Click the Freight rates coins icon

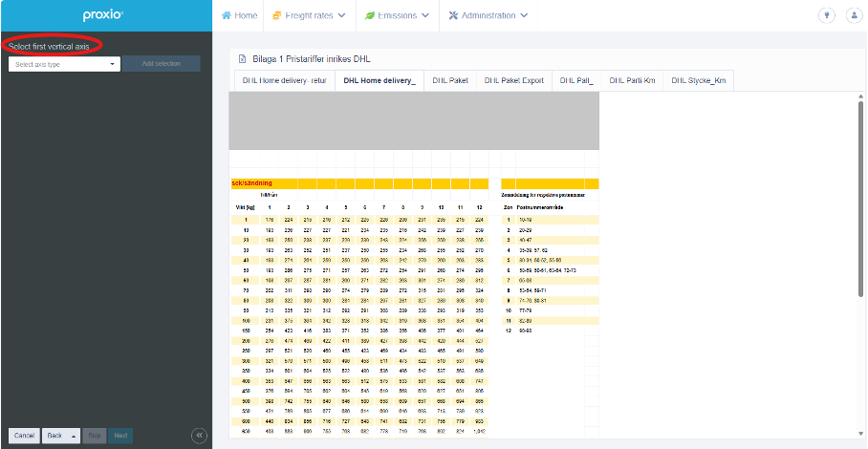point(277,15)
